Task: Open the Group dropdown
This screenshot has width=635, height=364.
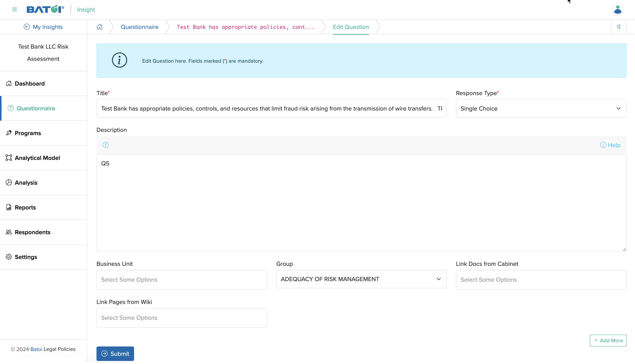Action: pos(361,279)
